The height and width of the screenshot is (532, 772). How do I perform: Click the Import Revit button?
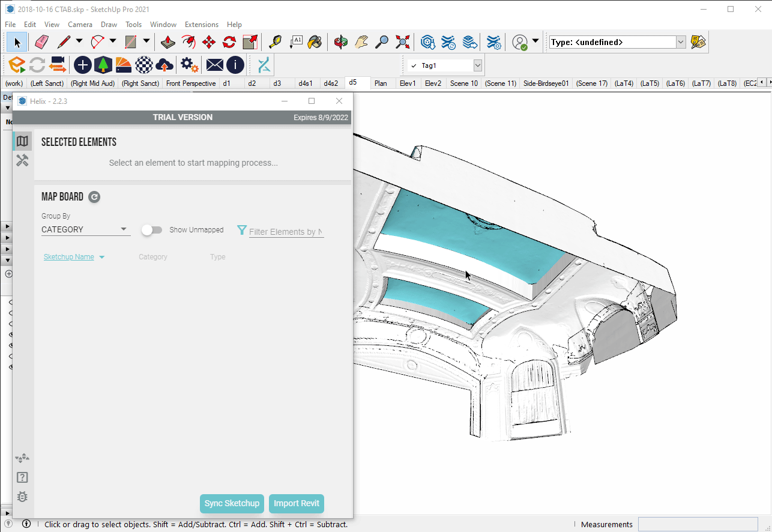click(297, 503)
